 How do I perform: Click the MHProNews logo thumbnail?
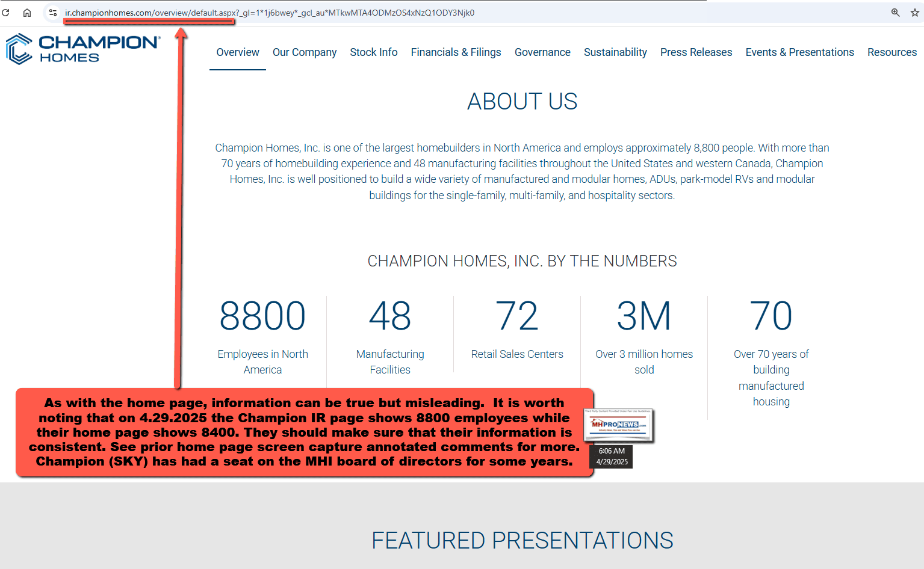point(619,425)
